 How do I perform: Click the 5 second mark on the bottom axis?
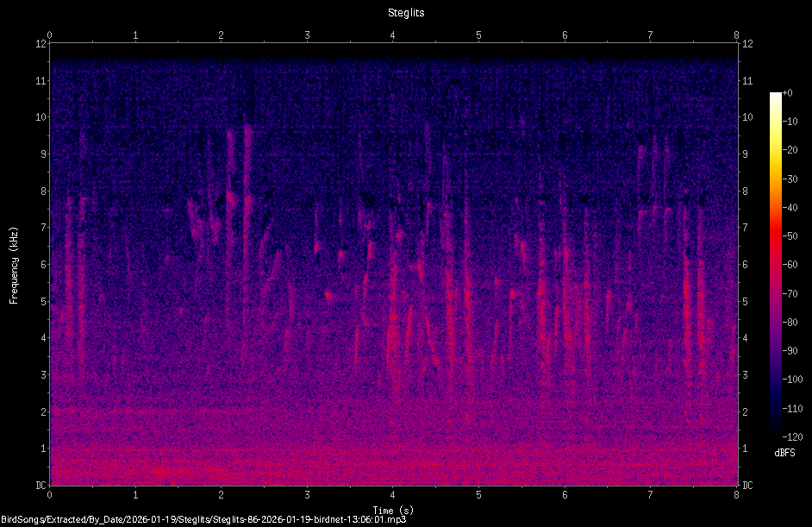478,495
